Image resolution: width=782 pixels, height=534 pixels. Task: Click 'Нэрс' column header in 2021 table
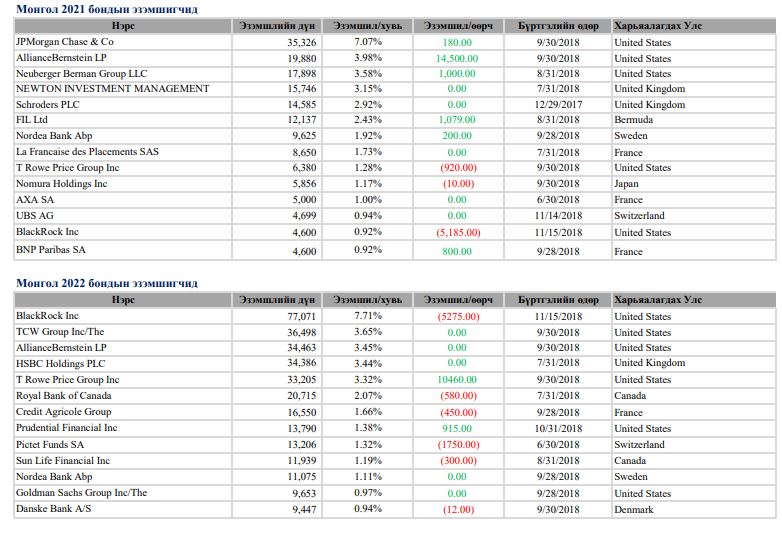coord(124,25)
